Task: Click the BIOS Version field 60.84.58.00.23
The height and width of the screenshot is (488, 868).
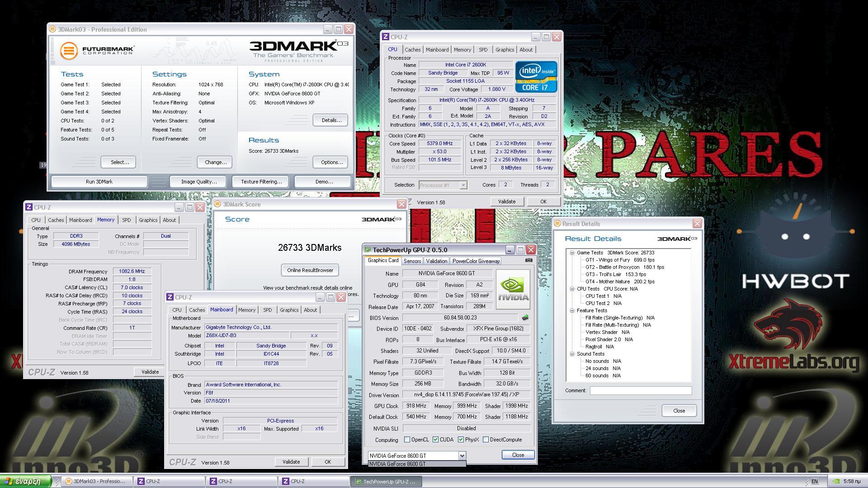Action: click(460, 318)
